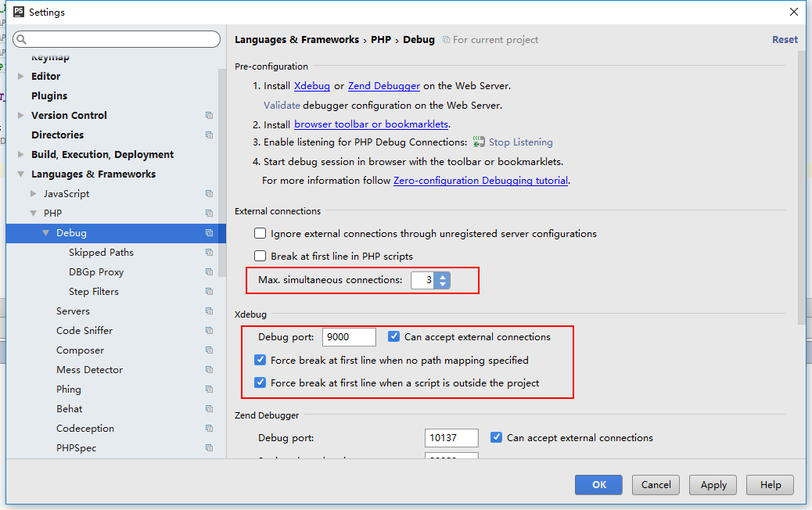812x510 pixels.
Task: Click project-level icon beside Servers
Action: point(209,311)
